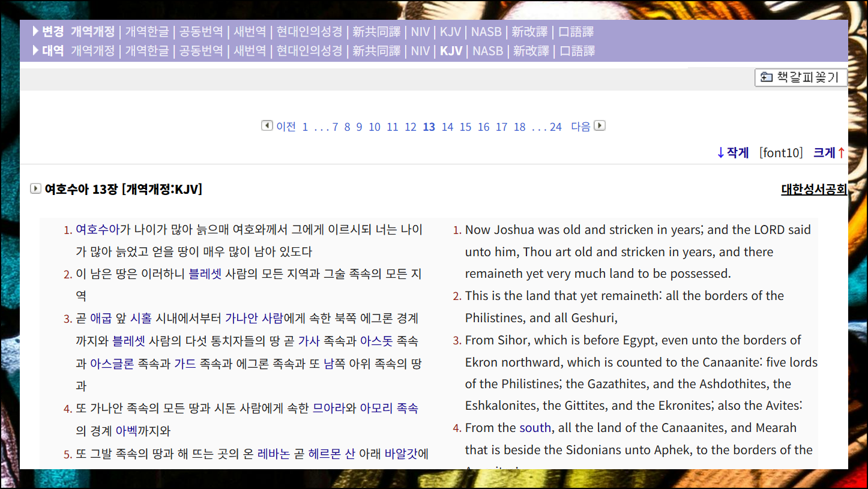The width and height of the screenshot is (868, 489).
Task: Select current chapter 13 in pagination
Action: [x=429, y=127]
